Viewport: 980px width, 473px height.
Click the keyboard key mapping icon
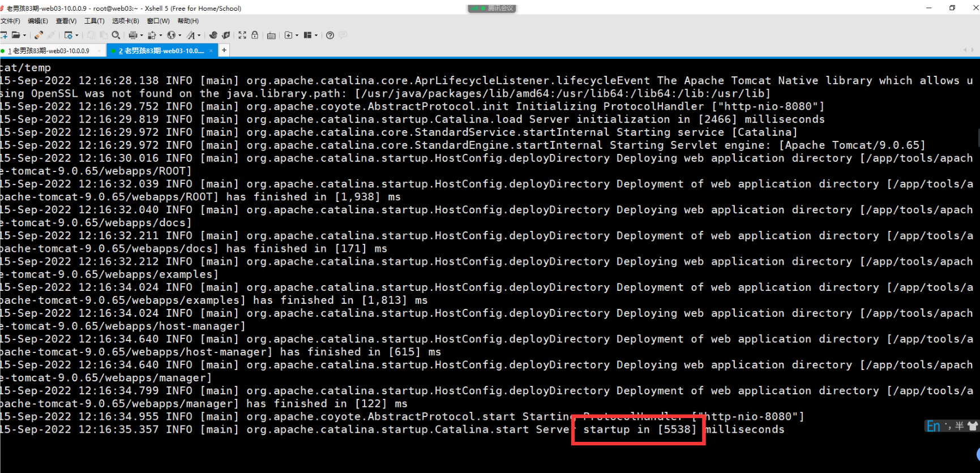[271, 36]
